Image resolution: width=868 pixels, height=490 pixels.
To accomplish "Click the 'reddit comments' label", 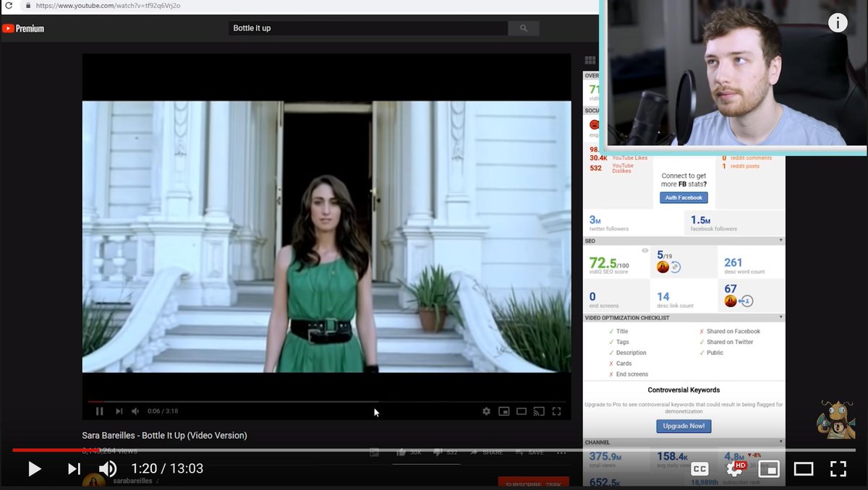I will (751, 158).
